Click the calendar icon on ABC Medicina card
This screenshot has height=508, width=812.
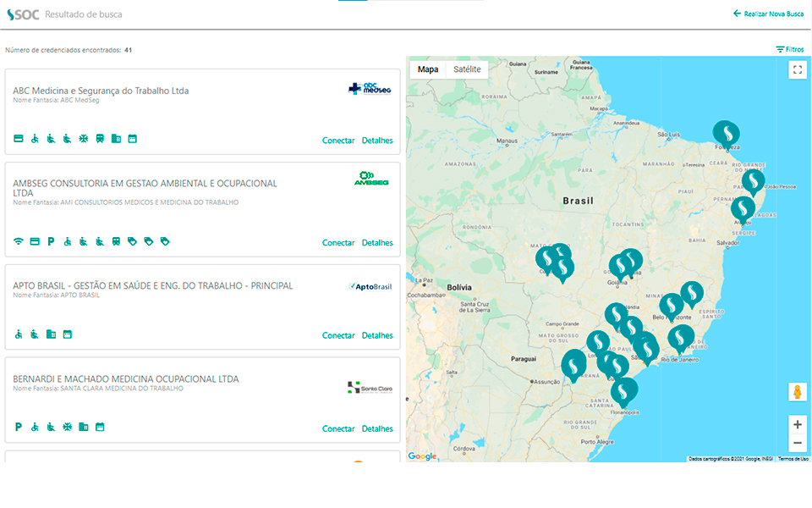pyautogui.click(x=133, y=138)
